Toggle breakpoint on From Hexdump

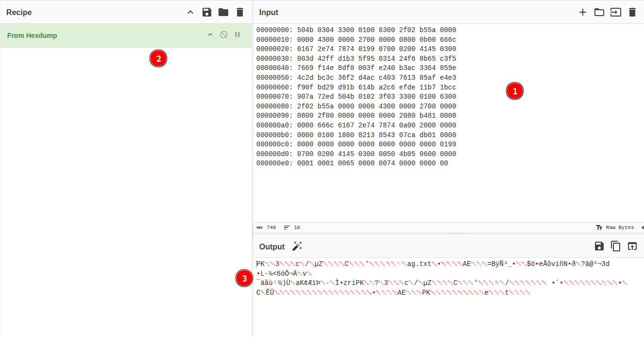coord(237,35)
